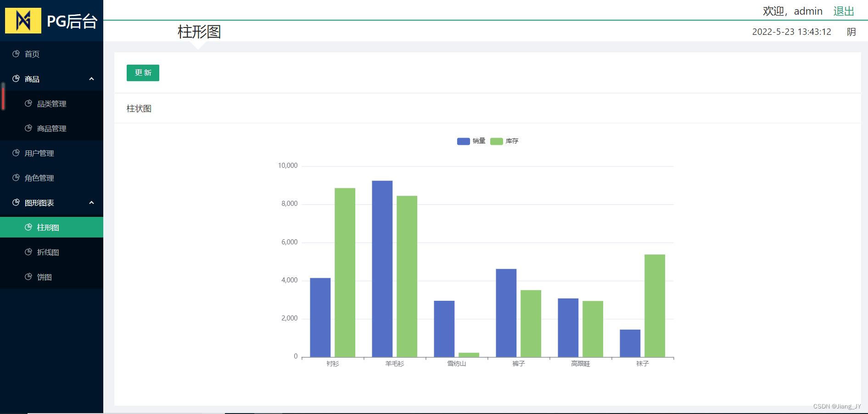Click the green 更新 button

pyautogui.click(x=143, y=73)
